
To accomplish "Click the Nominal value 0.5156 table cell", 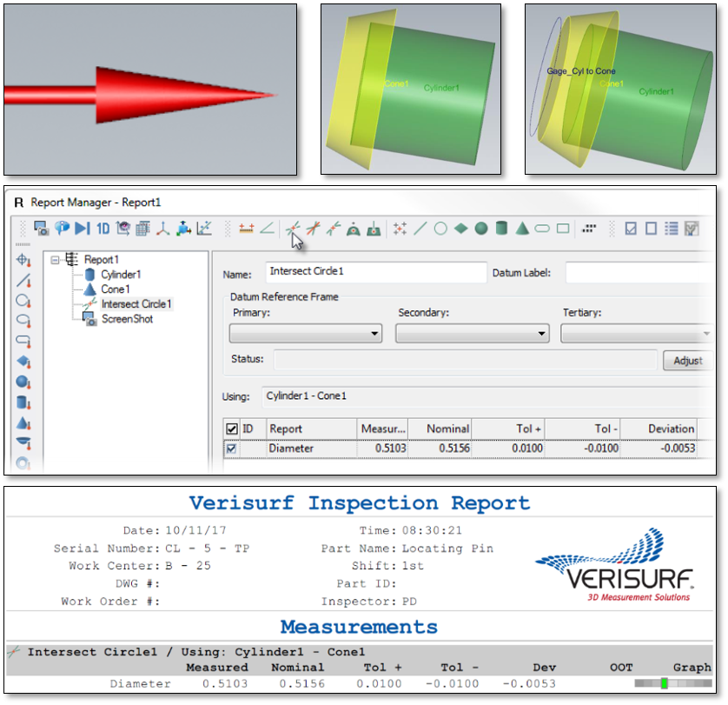I will pyautogui.click(x=440, y=449).
